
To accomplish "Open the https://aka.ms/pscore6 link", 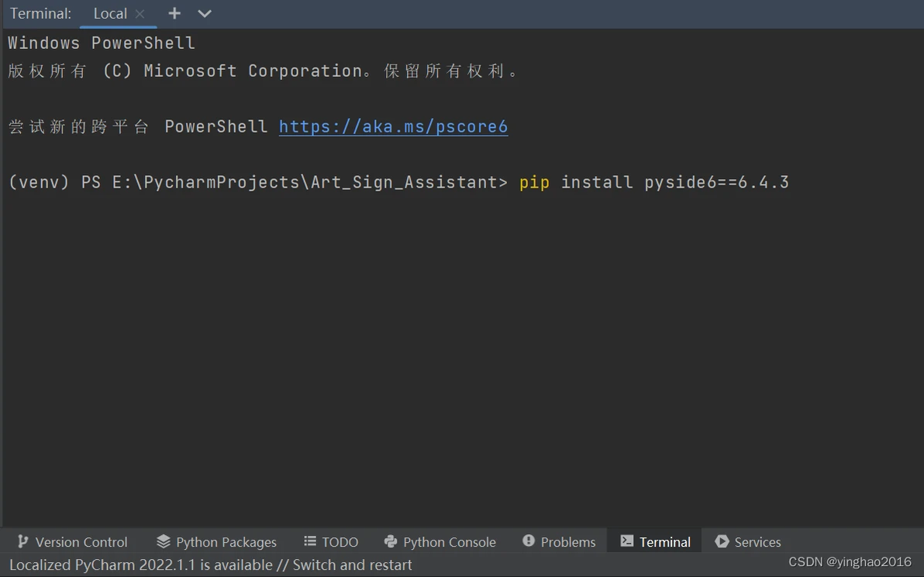I will (393, 126).
